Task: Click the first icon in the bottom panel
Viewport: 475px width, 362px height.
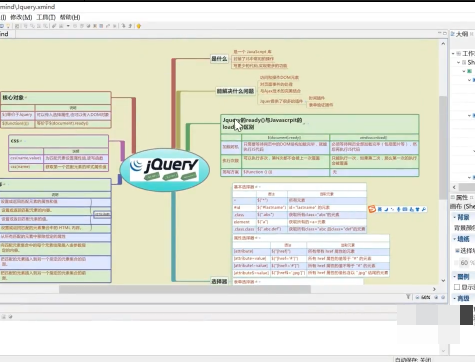Action: coord(4,317)
